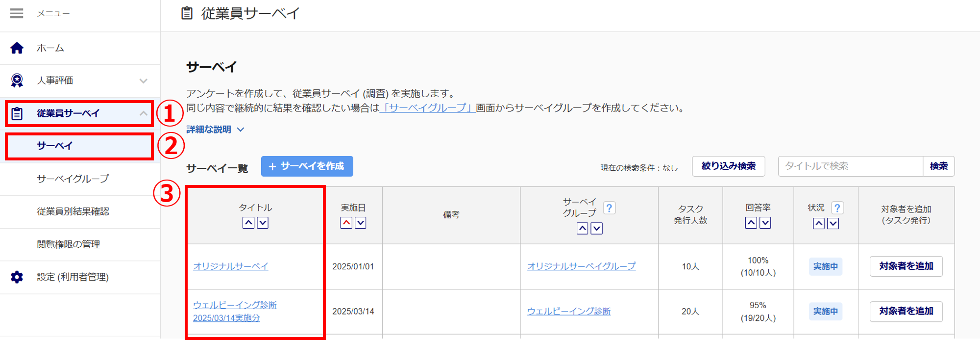Screen dimensions: 980x340
Task: Click date 2025/01/01 cell
Action: (x=353, y=266)
